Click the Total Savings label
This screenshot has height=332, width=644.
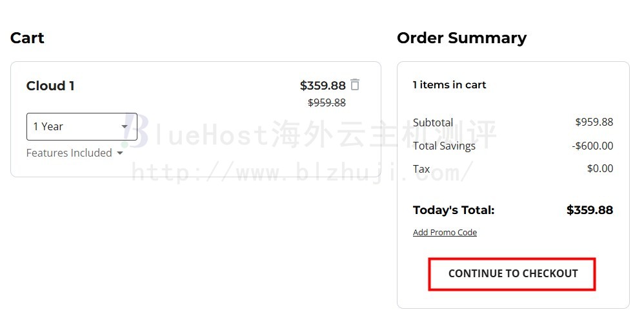(x=444, y=146)
